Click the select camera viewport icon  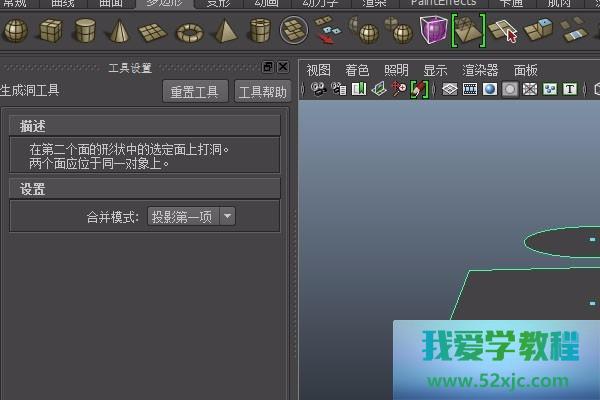[x=320, y=90]
